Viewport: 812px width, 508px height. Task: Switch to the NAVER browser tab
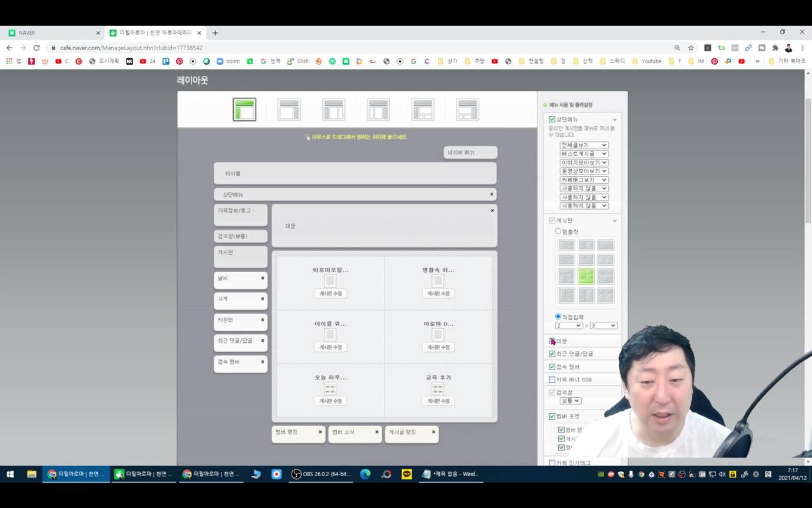tap(53, 33)
